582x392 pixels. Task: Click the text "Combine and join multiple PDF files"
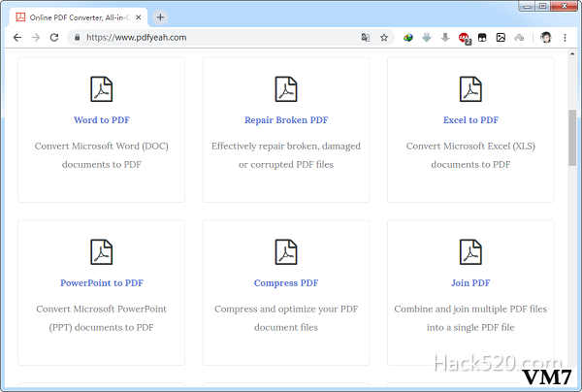click(x=470, y=310)
